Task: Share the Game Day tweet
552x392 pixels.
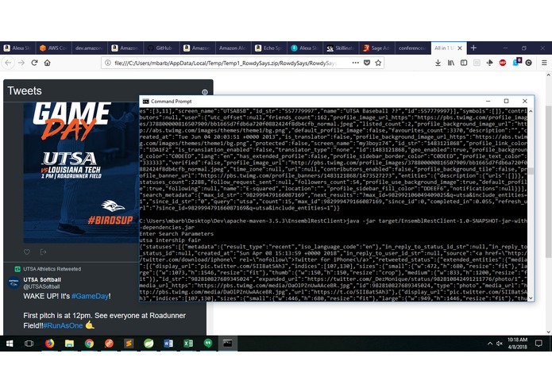Action: (x=44, y=252)
